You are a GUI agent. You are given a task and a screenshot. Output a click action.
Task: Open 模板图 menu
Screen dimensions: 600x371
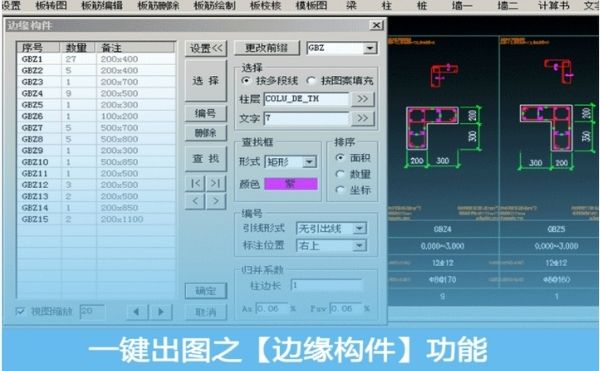[311, 5]
